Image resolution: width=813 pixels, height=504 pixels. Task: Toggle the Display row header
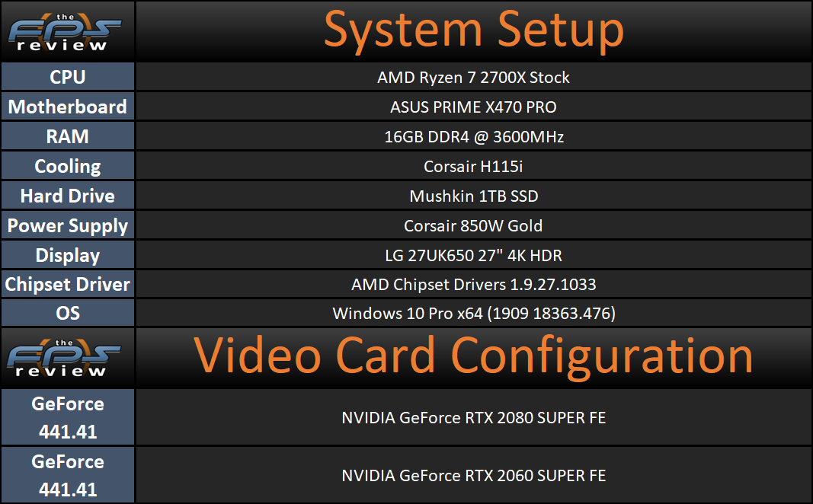click(x=67, y=254)
